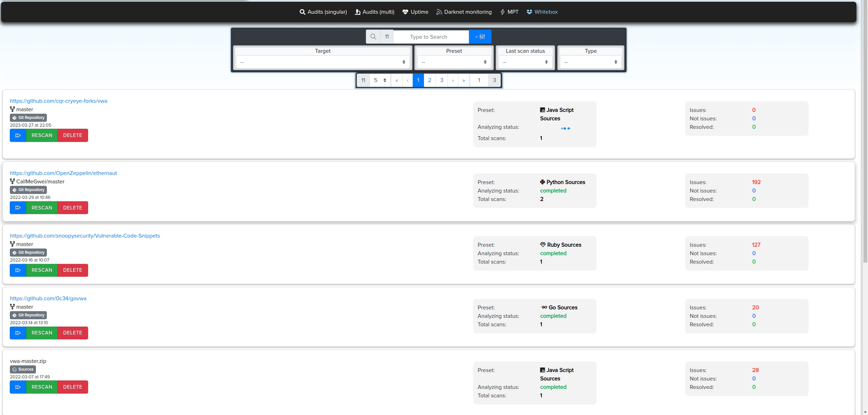Click the Git Repository badge under govwa
The width and height of the screenshot is (868, 415).
pos(28,315)
